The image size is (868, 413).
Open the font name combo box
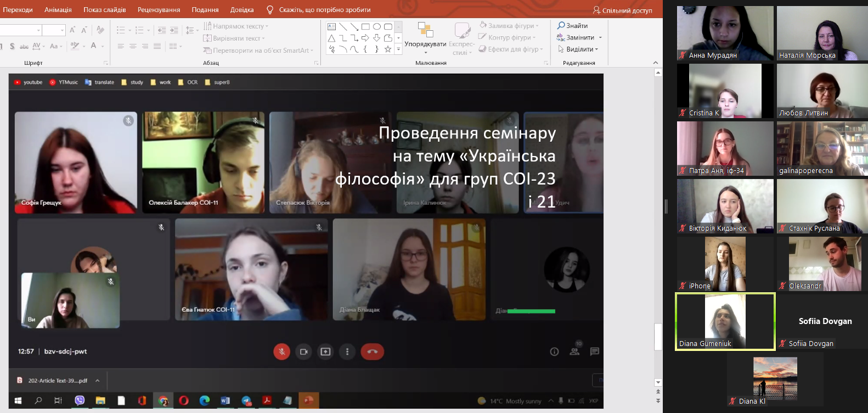(x=20, y=30)
